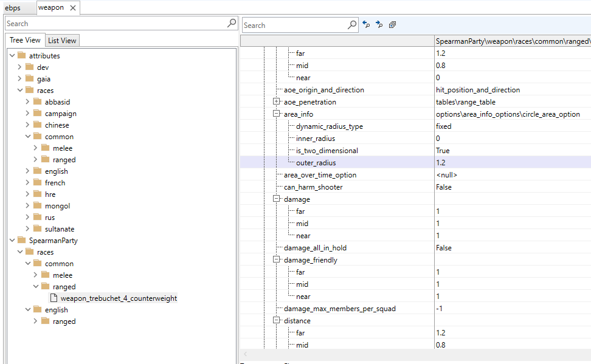591x364 pixels.
Task: Collapse the attributes root node
Action: pyautogui.click(x=12, y=55)
